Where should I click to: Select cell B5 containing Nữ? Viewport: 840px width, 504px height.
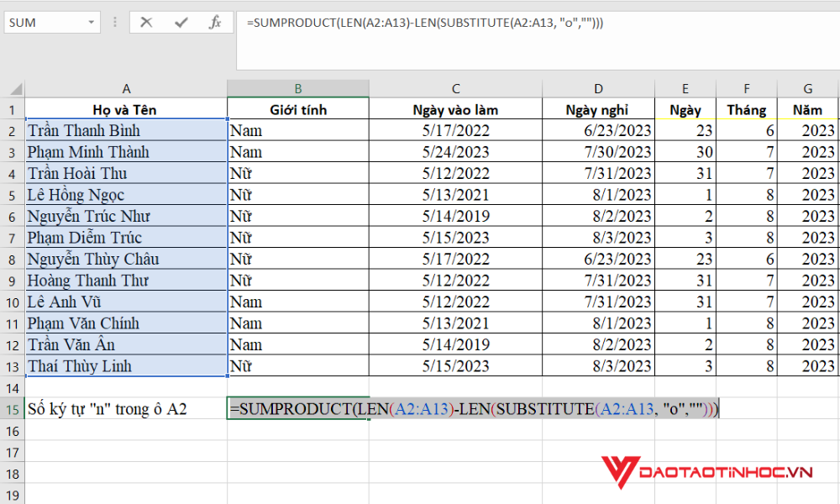click(297, 195)
